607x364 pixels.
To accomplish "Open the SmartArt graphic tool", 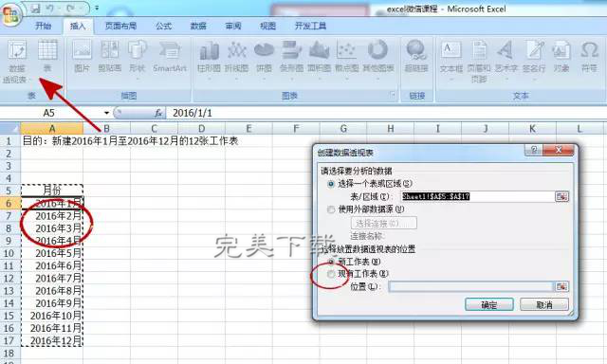I will coord(170,56).
